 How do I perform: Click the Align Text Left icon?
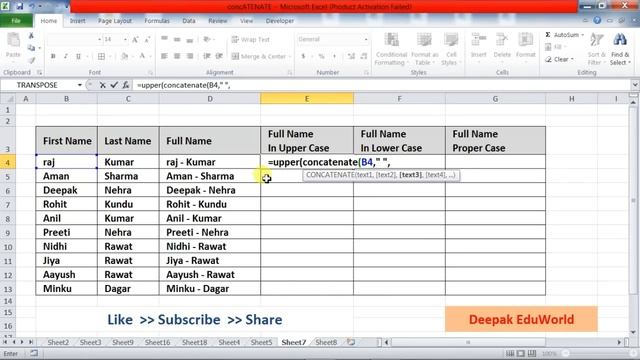pos(164,56)
